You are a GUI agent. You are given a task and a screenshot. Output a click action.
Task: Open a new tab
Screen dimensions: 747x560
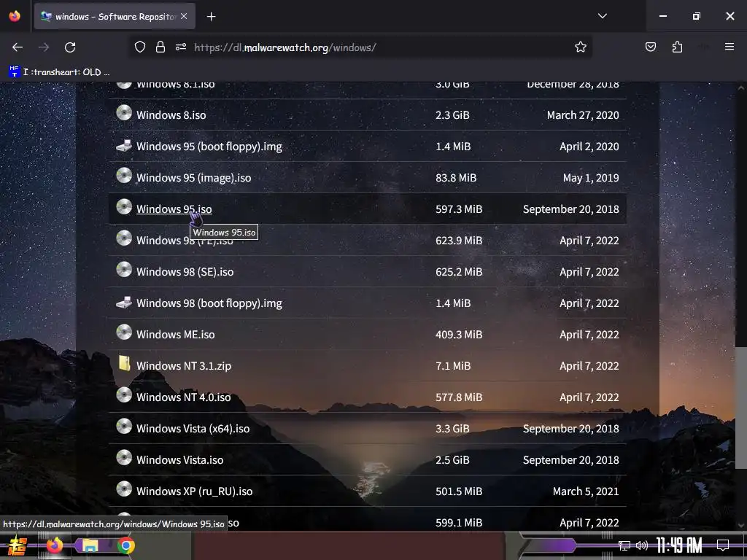pyautogui.click(x=211, y=17)
